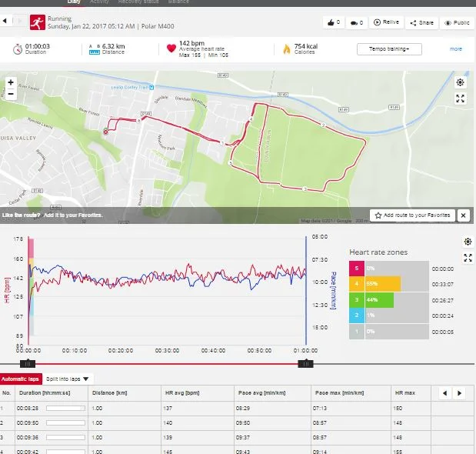Expand the heart rate graph fullscreen
This screenshot has height=454, width=476.
point(468,258)
